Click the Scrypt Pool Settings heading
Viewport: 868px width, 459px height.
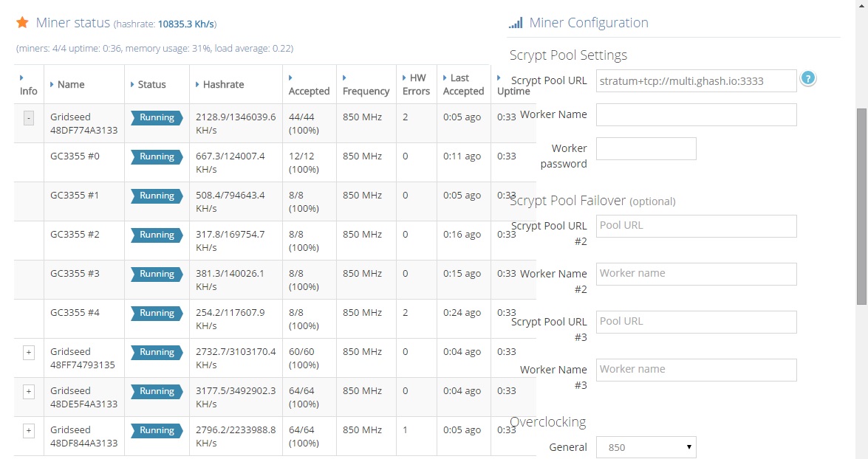click(568, 55)
